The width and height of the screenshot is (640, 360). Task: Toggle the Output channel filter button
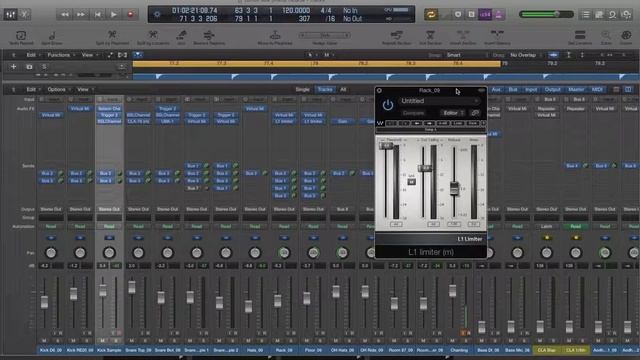click(553, 89)
